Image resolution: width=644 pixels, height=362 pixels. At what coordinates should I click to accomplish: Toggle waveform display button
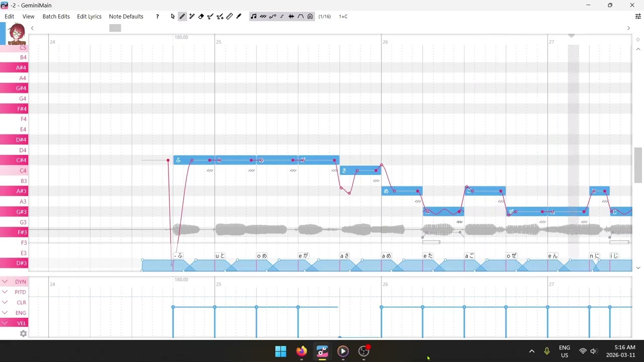click(291, 17)
